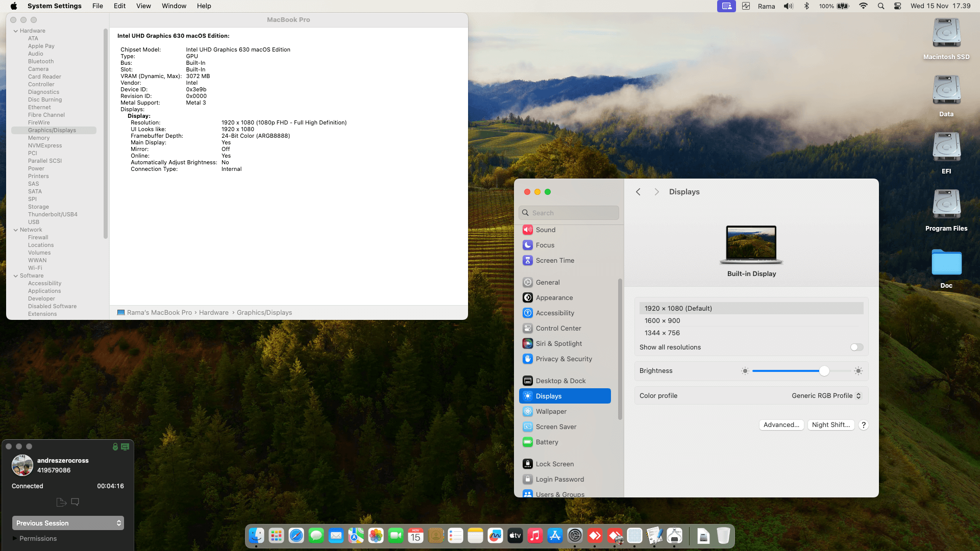Collapse the Hardware section in System Information
The image size is (980, 551).
(x=16, y=31)
